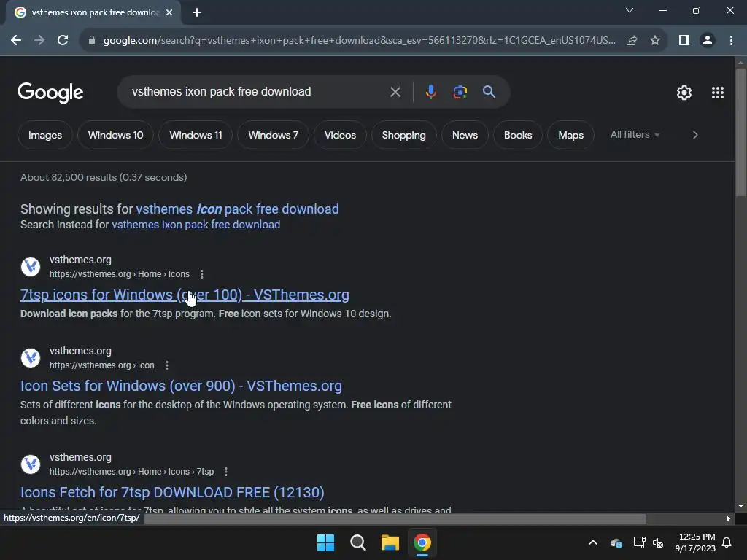Clear the search box text
The width and height of the screenshot is (747, 560).
tap(395, 92)
